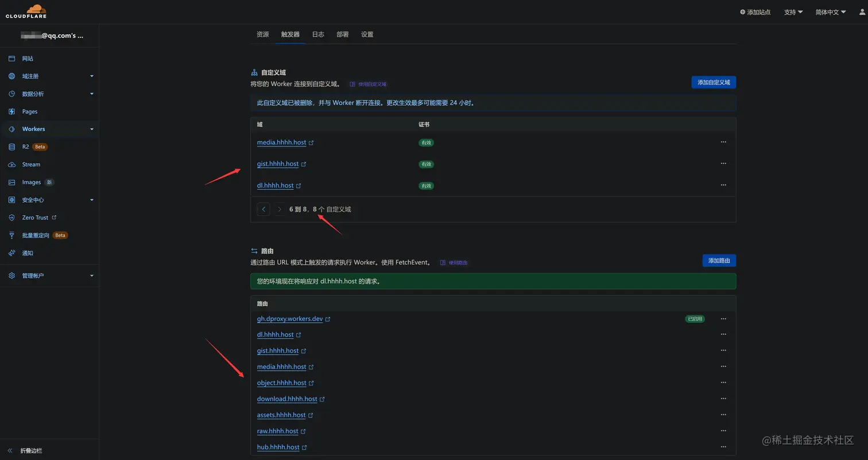Screen dimensions: 868x460
Task: Open assets.hhhh.host route link
Action: pos(285,415)
